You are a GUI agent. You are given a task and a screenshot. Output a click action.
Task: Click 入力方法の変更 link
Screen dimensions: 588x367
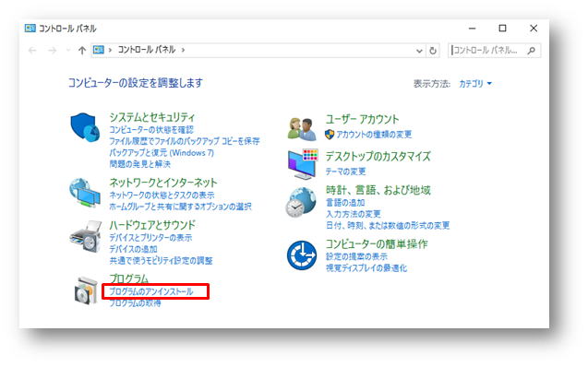pyautogui.click(x=354, y=214)
